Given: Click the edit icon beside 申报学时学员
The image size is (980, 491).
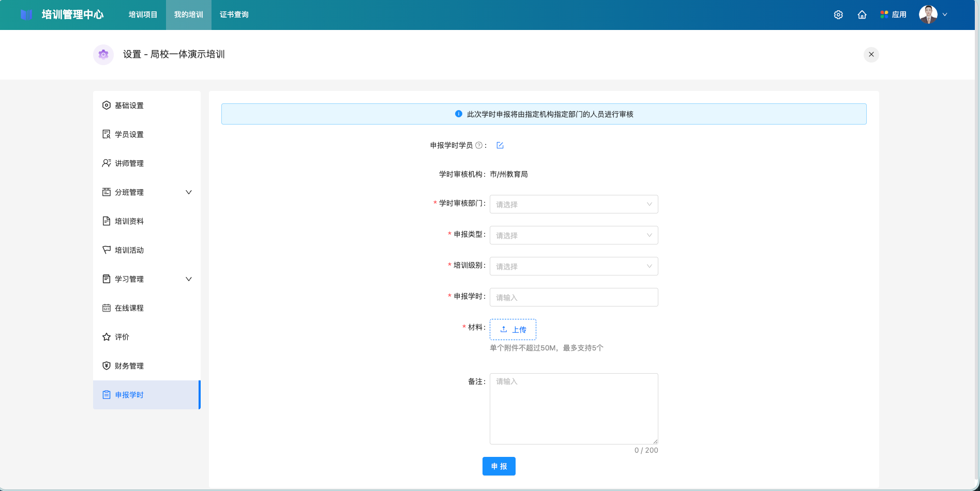Looking at the screenshot, I should [500, 145].
